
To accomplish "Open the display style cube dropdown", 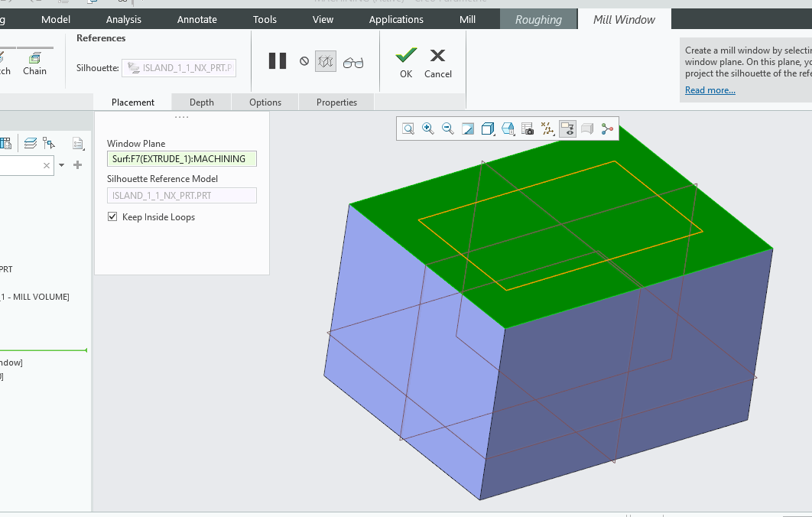I will click(488, 129).
